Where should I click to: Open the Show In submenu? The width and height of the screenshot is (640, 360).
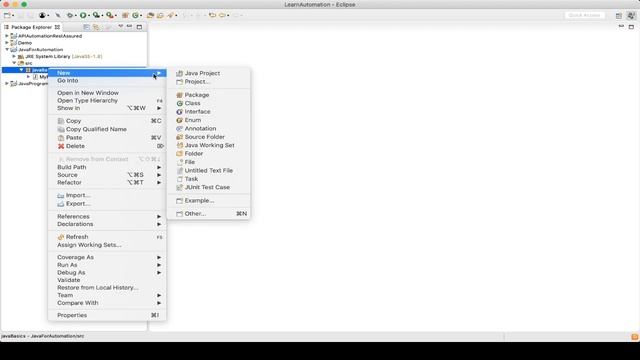tap(107, 108)
